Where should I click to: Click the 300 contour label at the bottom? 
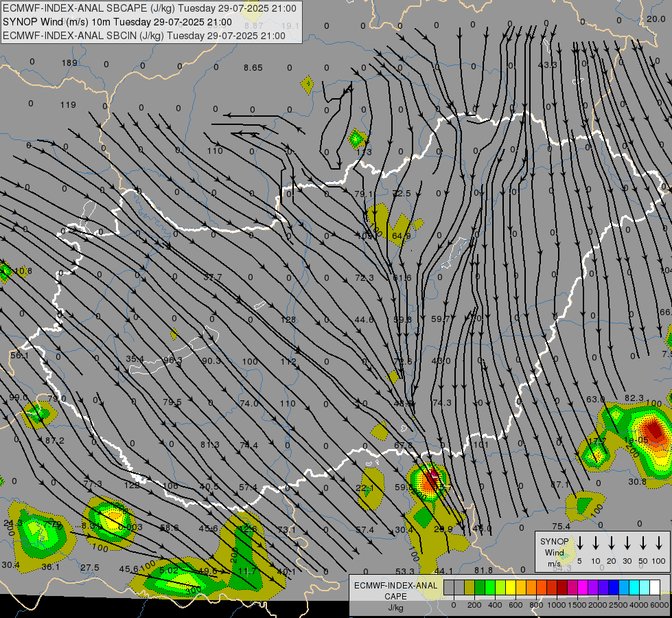coord(194,591)
